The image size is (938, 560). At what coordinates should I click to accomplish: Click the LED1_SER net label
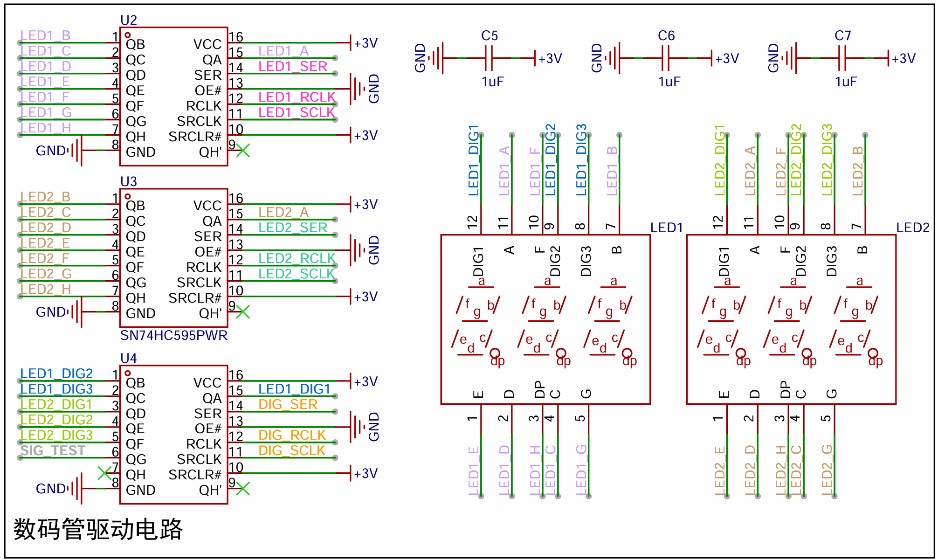(293, 66)
